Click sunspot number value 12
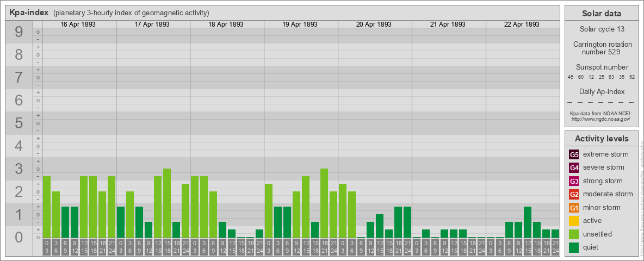This screenshot has height=261, width=644. [591, 77]
